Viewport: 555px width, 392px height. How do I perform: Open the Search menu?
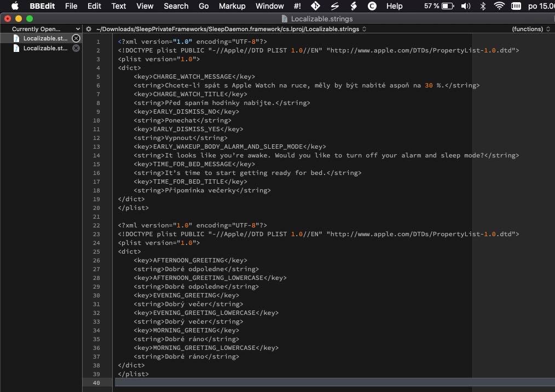pos(176,6)
